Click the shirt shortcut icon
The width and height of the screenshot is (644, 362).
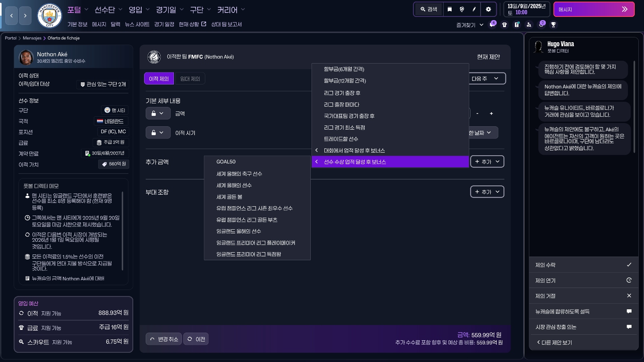pyautogui.click(x=504, y=25)
